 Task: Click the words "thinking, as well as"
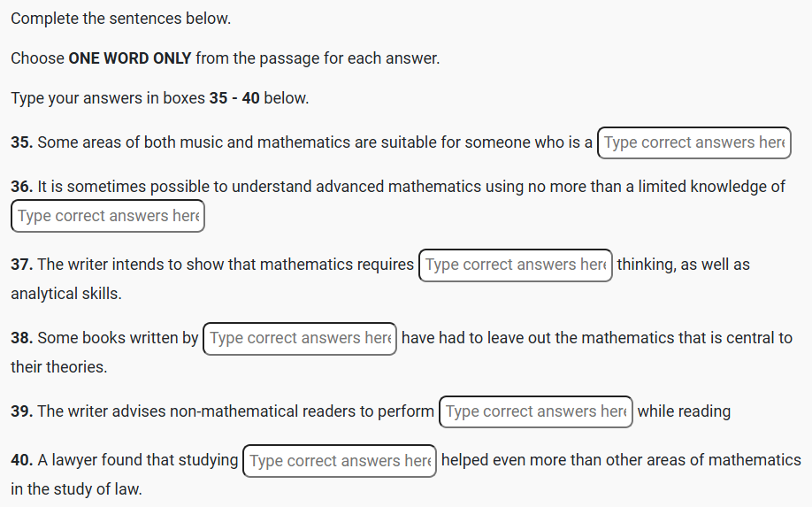coord(683,265)
